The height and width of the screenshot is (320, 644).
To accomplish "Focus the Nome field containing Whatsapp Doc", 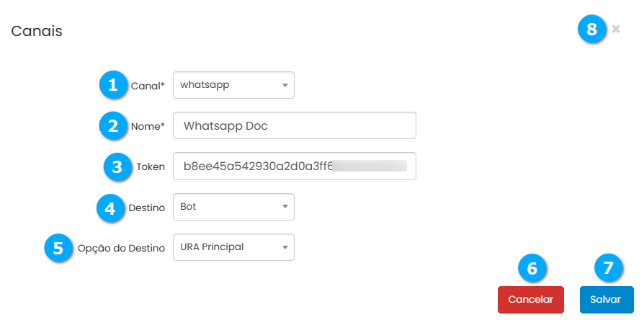I will point(295,125).
